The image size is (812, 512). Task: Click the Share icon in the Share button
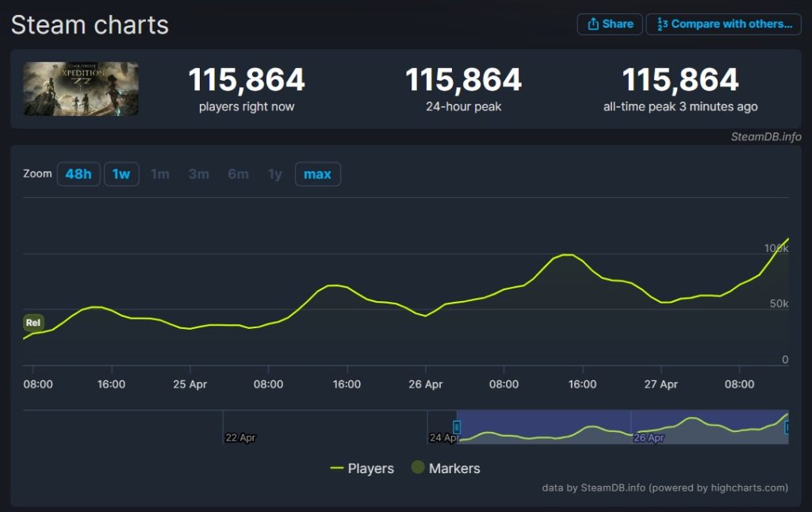tap(593, 24)
